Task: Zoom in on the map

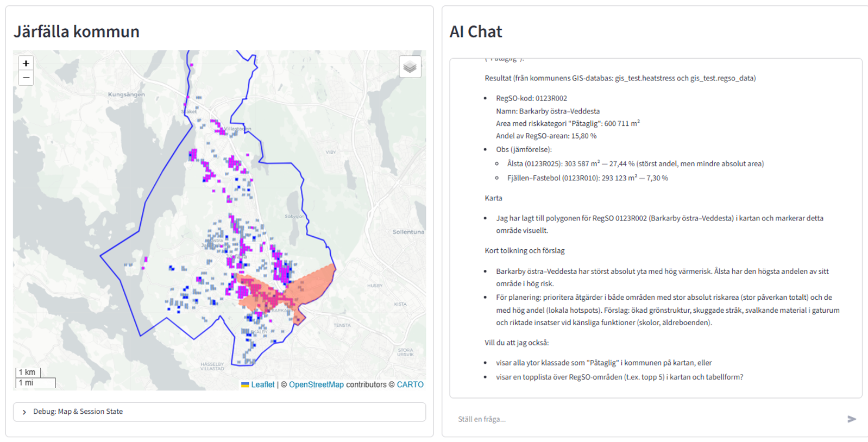Action: click(x=26, y=64)
